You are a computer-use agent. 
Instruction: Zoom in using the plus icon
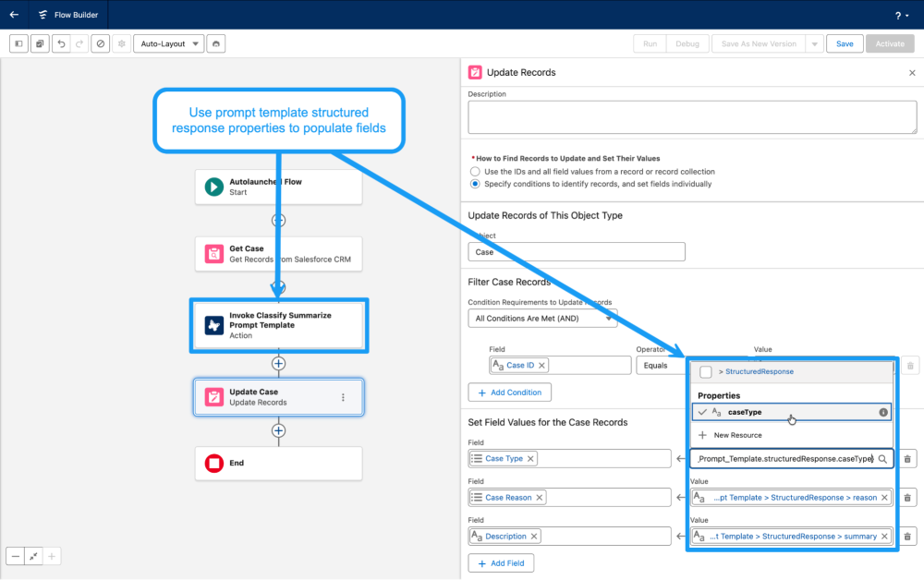(x=51, y=556)
